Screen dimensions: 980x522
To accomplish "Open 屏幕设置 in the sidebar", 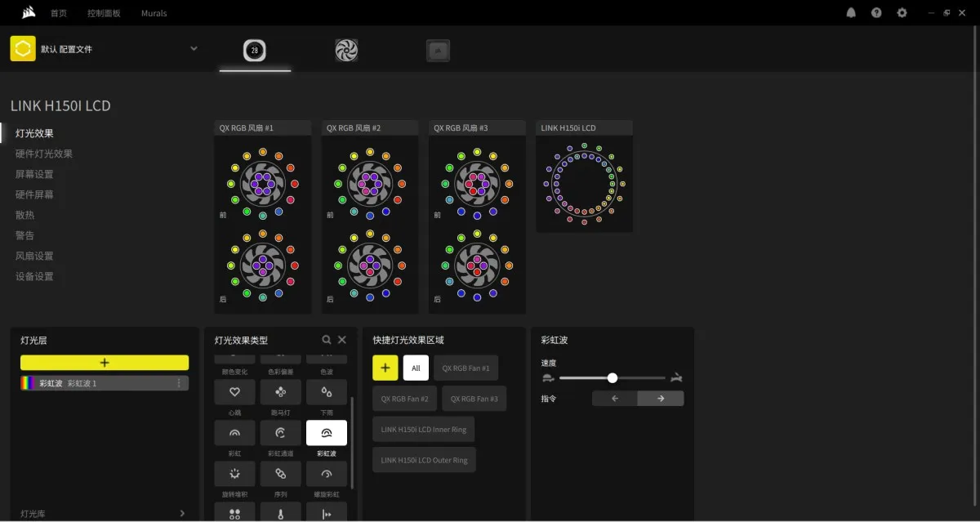I will 34,174.
